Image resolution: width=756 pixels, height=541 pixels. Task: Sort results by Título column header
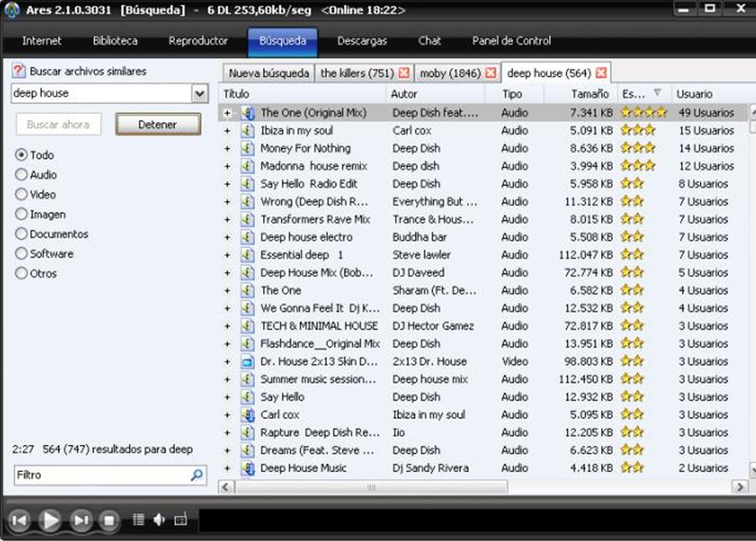click(x=302, y=94)
